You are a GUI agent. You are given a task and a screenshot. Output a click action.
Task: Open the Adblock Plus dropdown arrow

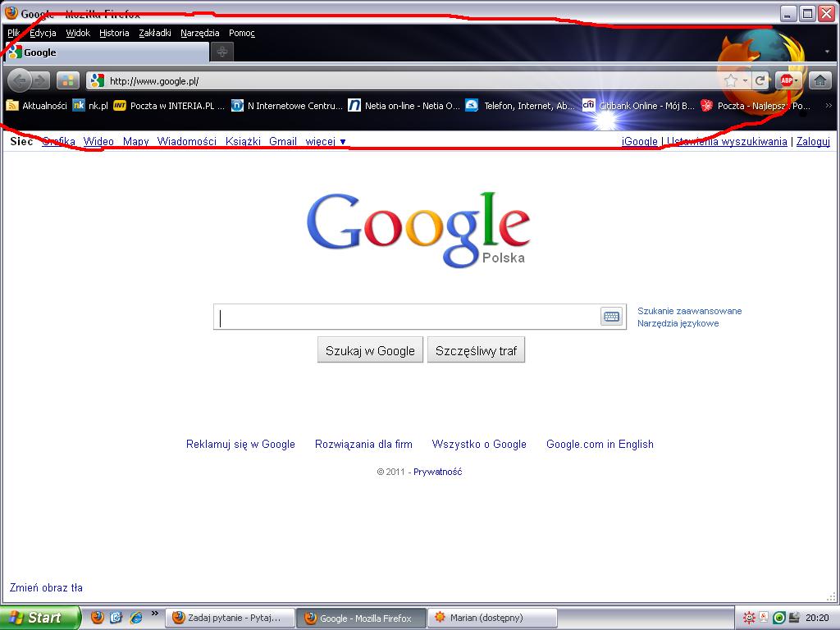[797, 81]
